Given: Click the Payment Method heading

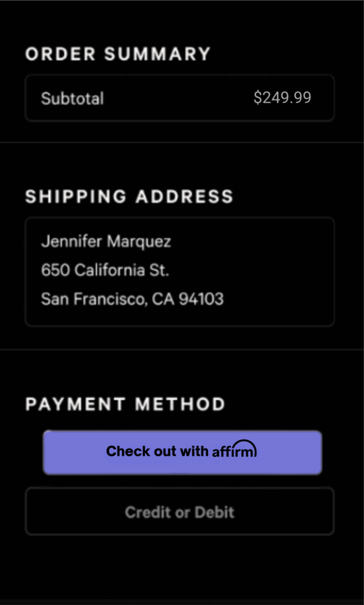Looking at the screenshot, I should pyautogui.click(x=125, y=405).
